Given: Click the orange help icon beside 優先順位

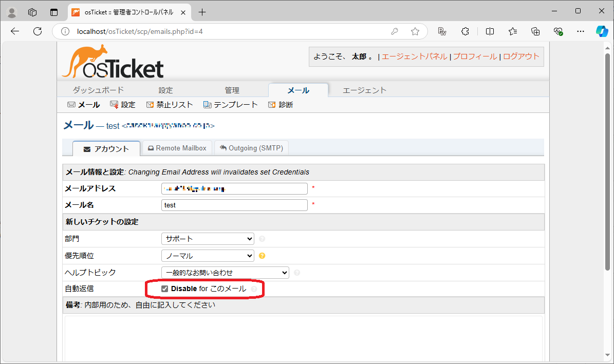Looking at the screenshot, I should pos(262,255).
